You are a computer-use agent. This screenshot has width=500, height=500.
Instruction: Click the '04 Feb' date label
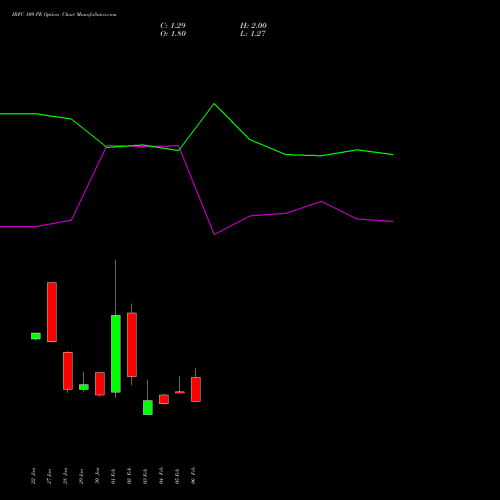click(x=161, y=476)
